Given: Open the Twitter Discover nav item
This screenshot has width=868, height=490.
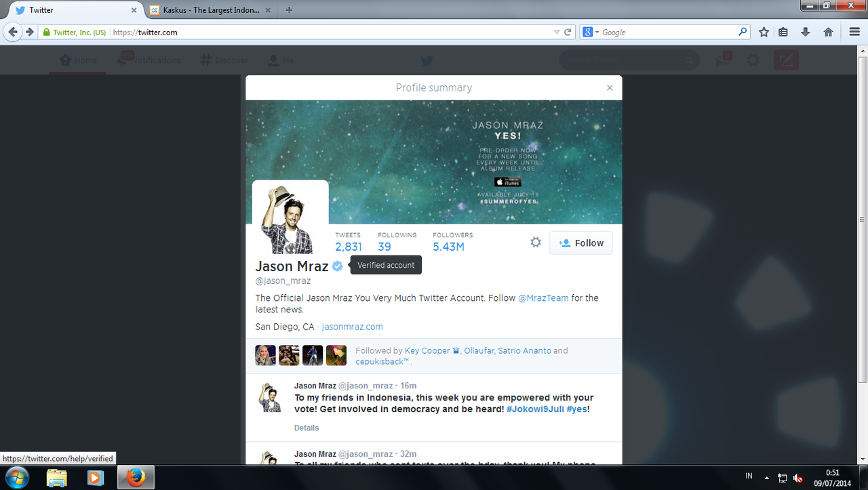Looking at the screenshot, I should (224, 60).
